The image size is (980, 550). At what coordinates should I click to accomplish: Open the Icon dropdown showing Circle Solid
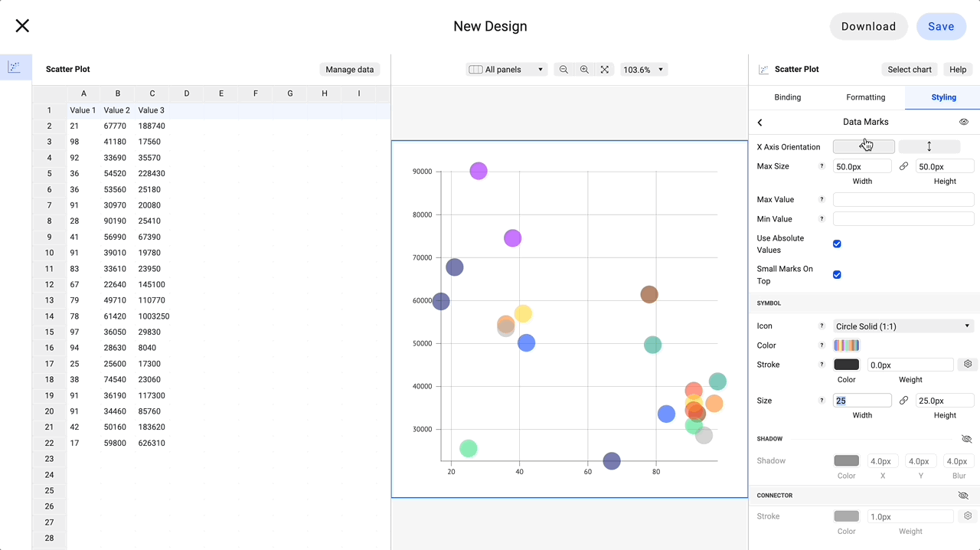click(903, 326)
